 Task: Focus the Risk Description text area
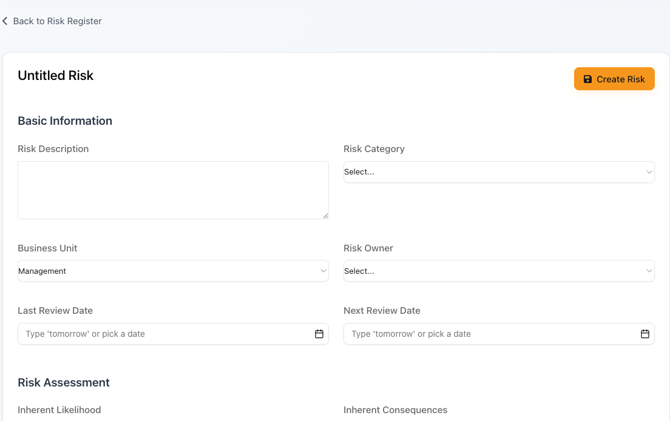point(172,190)
